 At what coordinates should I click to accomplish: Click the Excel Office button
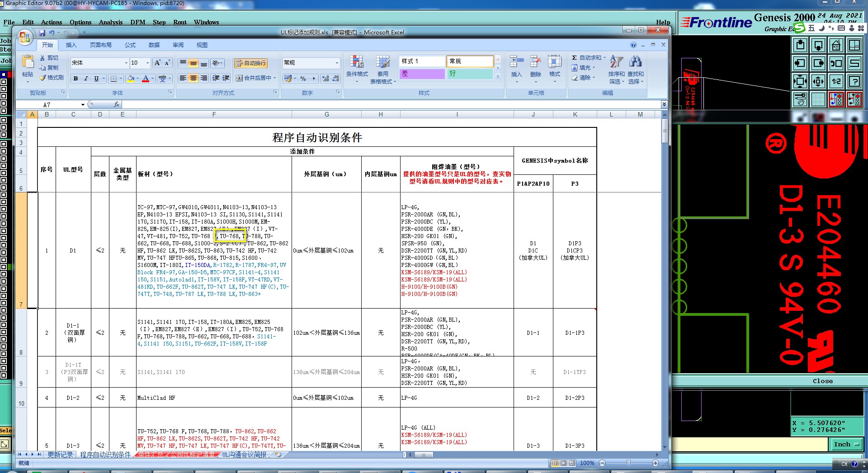coord(25,37)
